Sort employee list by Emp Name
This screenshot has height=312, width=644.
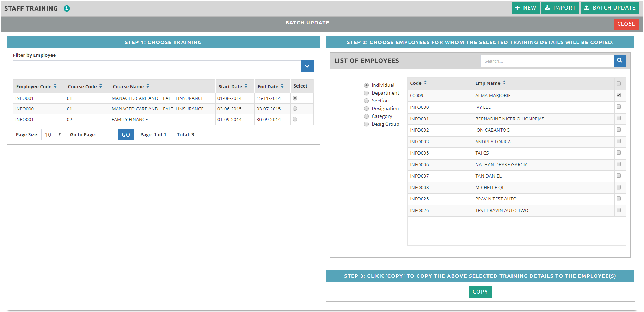504,83
